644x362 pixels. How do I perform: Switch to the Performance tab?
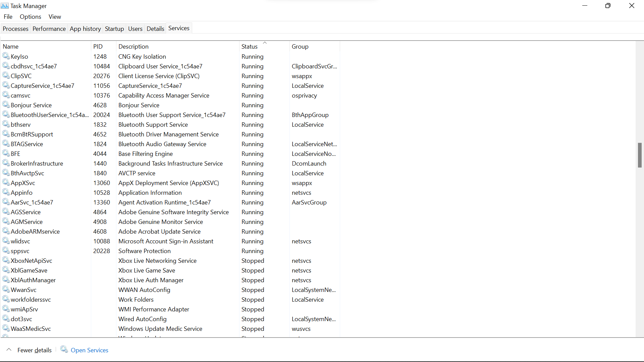49,29
